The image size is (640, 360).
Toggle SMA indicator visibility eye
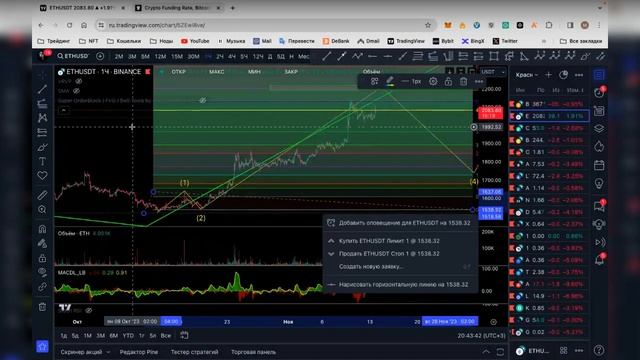(76, 91)
